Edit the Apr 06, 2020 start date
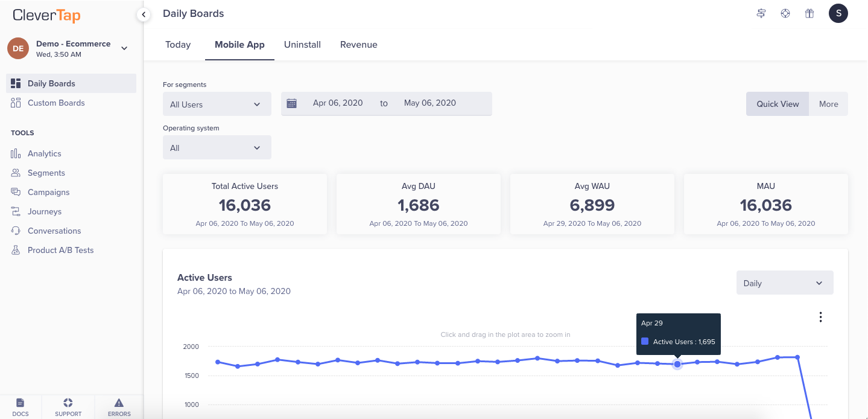Image resolution: width=868 pixels, height=419 pixels. [x=338, y=103]
